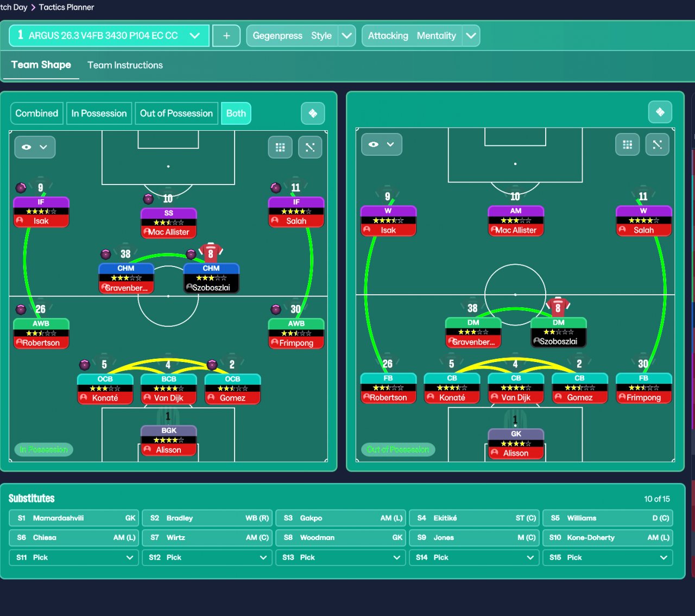Viewport: 695px width, 616px height.
Task: Select substitute S5 Williams
Action: click(x=608, y=518)
